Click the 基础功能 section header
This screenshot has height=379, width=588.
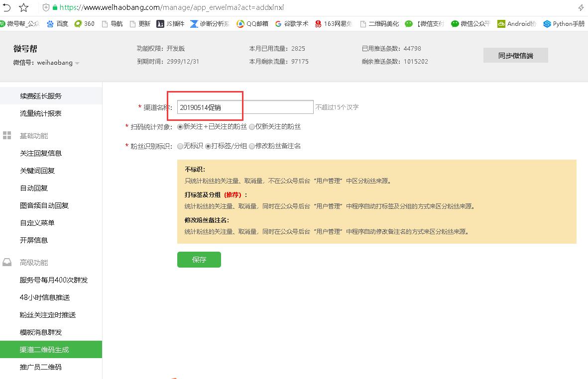pyautogui.click(x=34, y=136)
